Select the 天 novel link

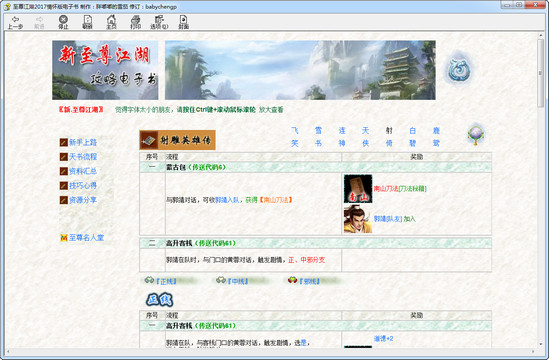366,131
